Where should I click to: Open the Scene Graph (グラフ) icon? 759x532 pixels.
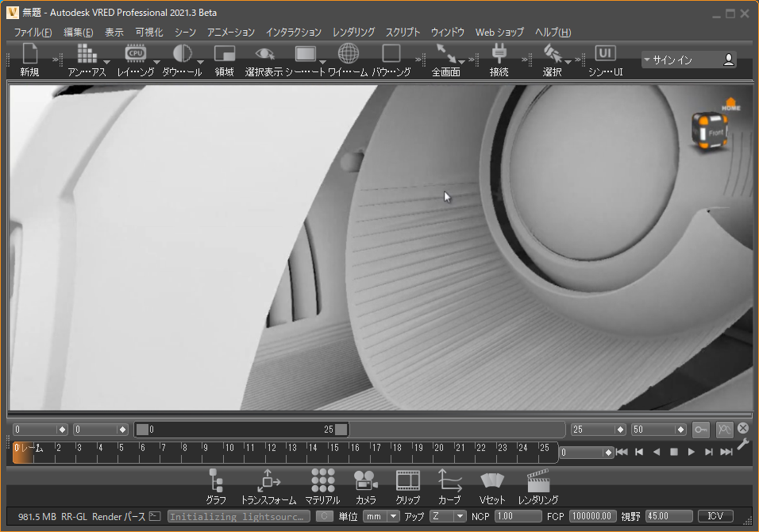click(x=216, y=481)
